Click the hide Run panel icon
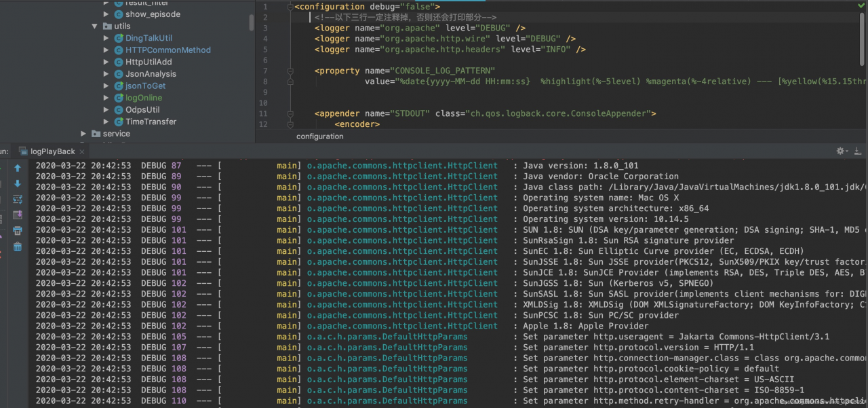This screenshot has width=868, height=408. tap(858, 151)
